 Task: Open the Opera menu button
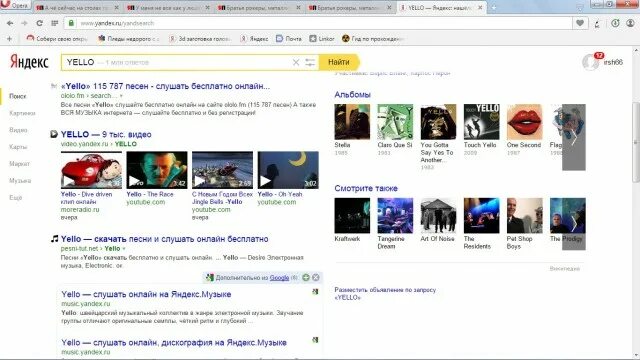tap(15, 5)
